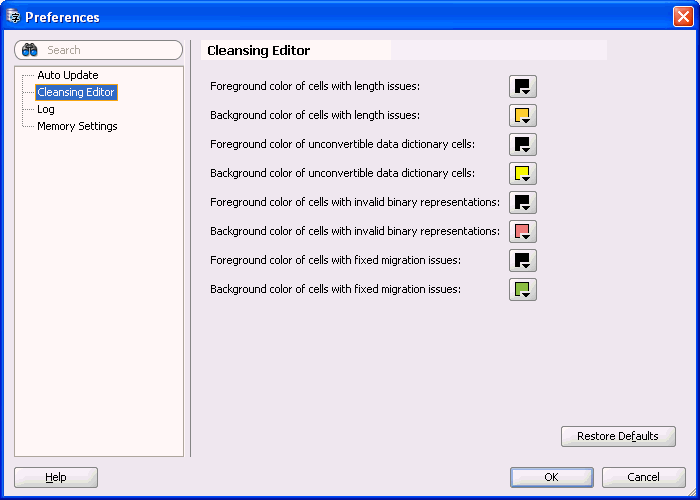Viewport: 700px width, 500px height.
Task: Select Cleansing Editor tree item
Action: pyautogui.click(x=76, y=92)
